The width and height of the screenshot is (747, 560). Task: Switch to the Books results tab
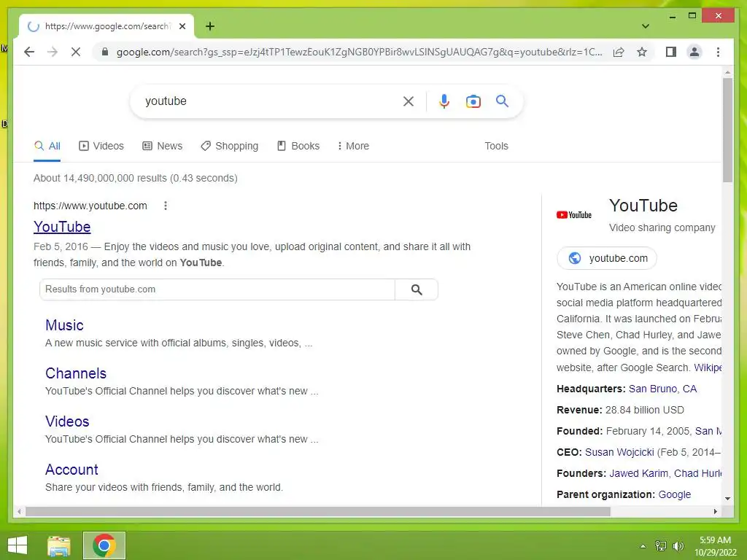298,146
